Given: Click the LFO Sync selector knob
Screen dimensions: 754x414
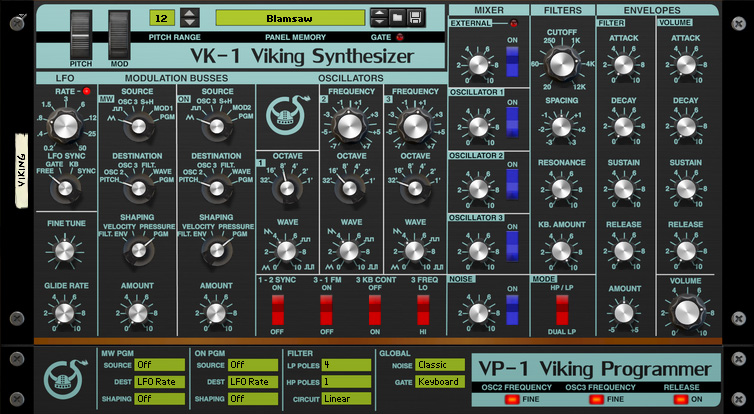Looking at the screenshot, I should pos(64,188).
